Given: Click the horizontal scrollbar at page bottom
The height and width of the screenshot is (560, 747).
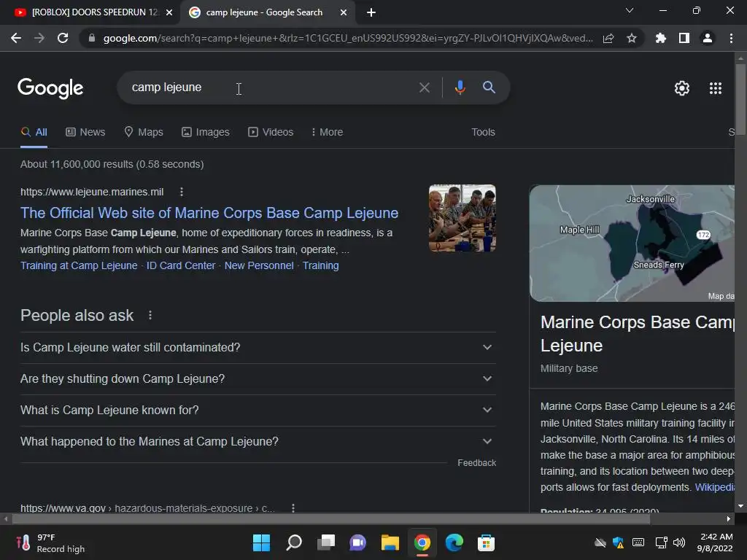Looking at the screenshot, I should pos(330,518).
